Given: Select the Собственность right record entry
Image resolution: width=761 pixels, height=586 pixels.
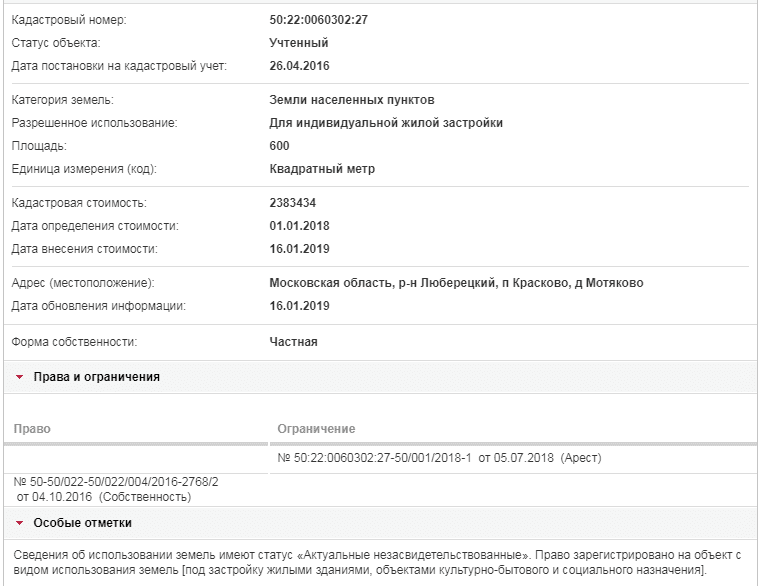Looking at the screenshot, I should (116, 489).
